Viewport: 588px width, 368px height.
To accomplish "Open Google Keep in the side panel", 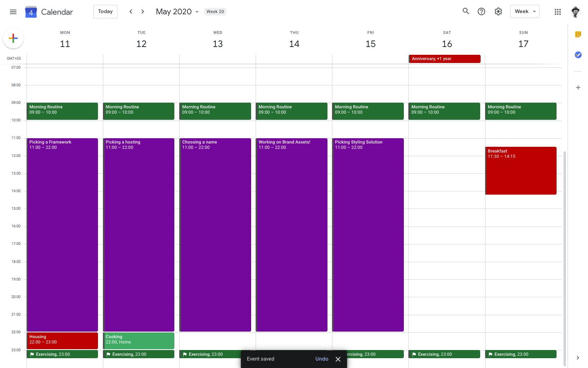I will (x=578, y=34).
